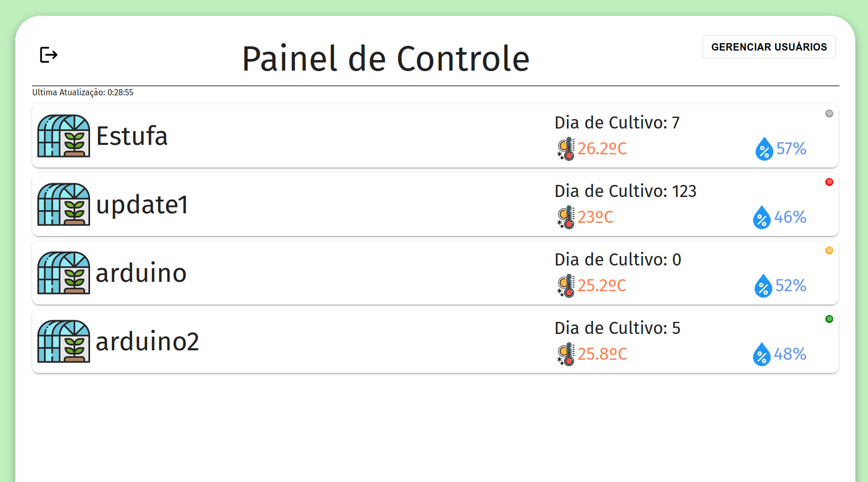Open the Estufa greenhouse name

[x=132, y=136]
